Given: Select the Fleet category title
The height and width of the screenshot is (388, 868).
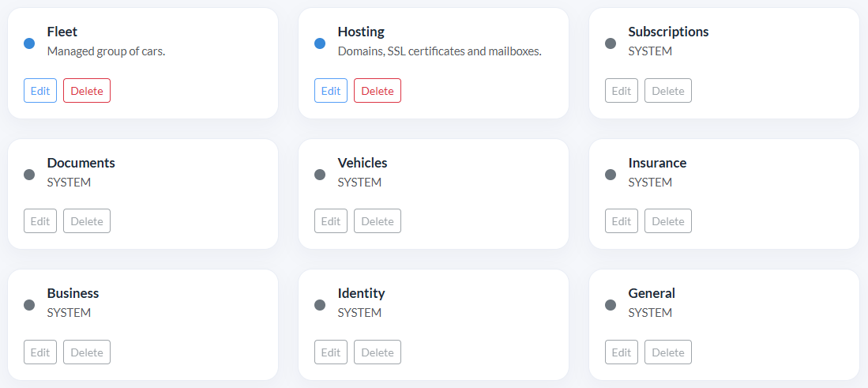Looking at the screenshot, I should coord(62,32).
